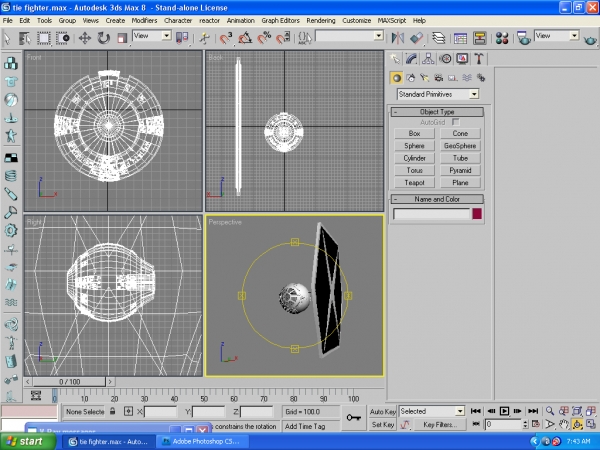Open the Customize menu
The height and width of the screenshot is (450, 600).
pos(357,21)
